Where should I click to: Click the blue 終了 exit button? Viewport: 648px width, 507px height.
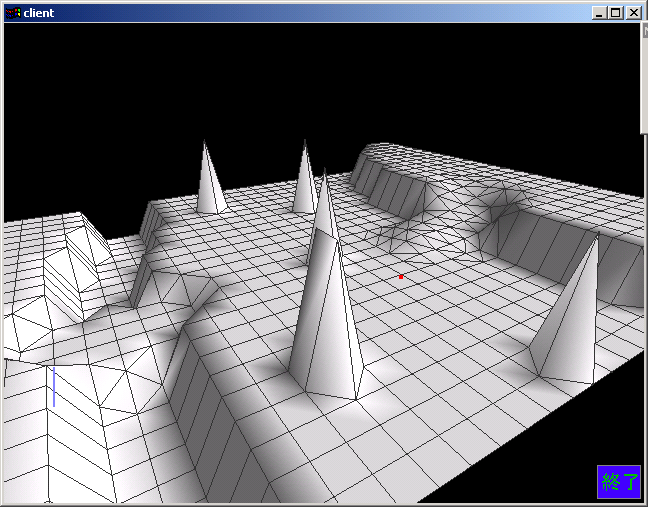619,482
